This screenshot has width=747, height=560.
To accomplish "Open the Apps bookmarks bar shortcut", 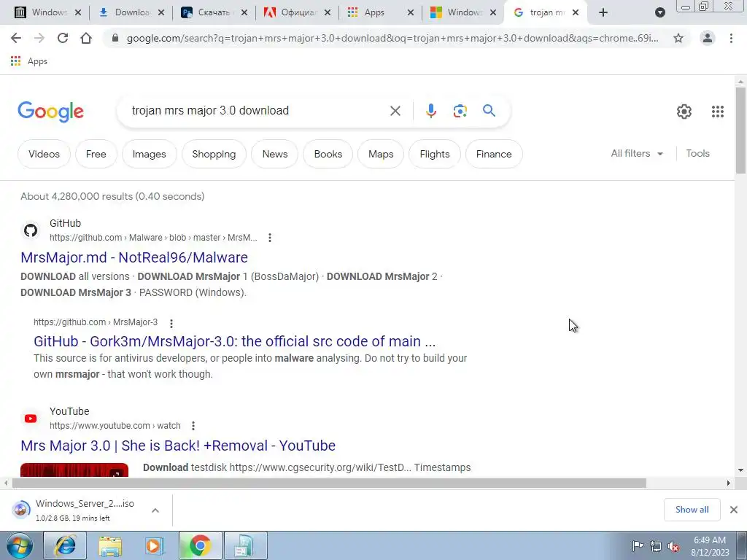I will point(29,61).
